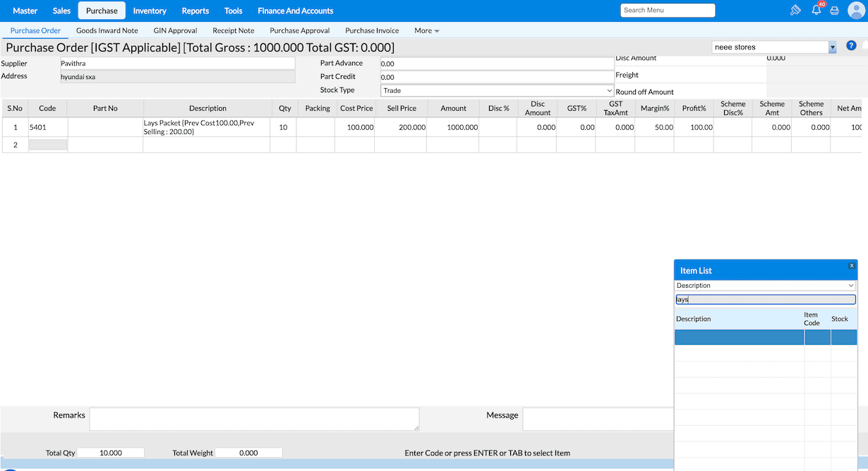Image resolution: width=868 pixels, height=471 pixels.
Task: Select highlighted first row in Item List
Action: [739, 337]
